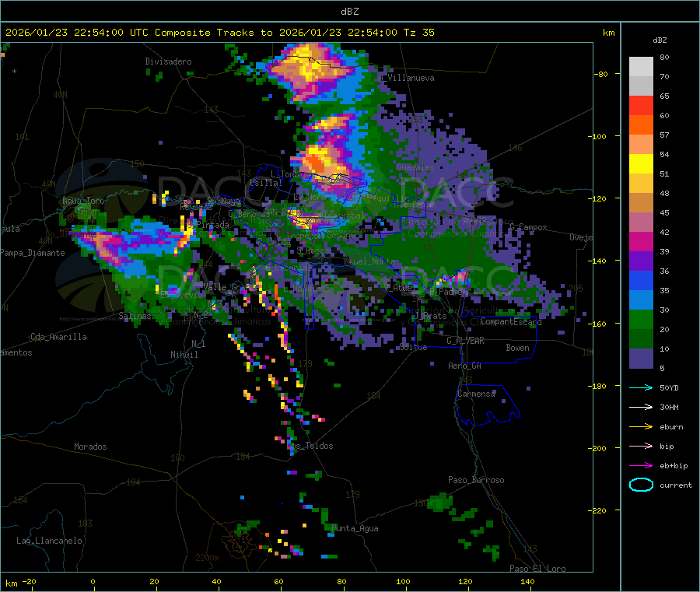Click the '-220' tick on the vertical axis
700x592 pixels.
[599, 510]
